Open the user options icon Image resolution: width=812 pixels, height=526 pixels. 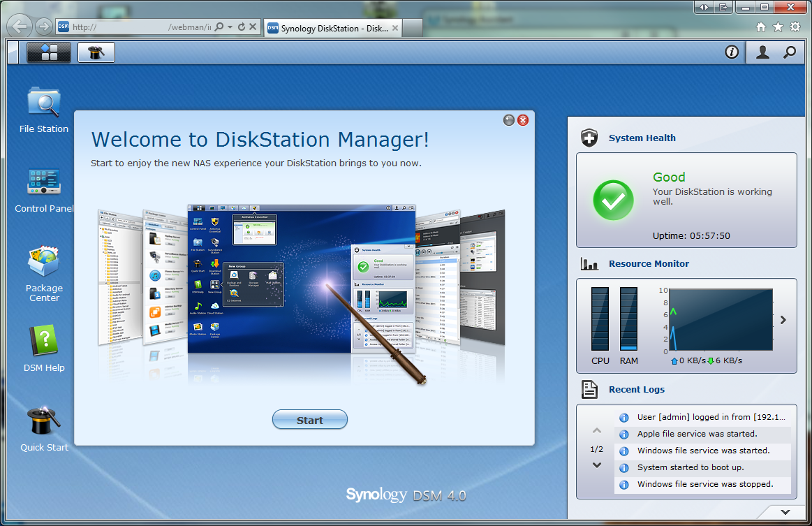(762, 52)
